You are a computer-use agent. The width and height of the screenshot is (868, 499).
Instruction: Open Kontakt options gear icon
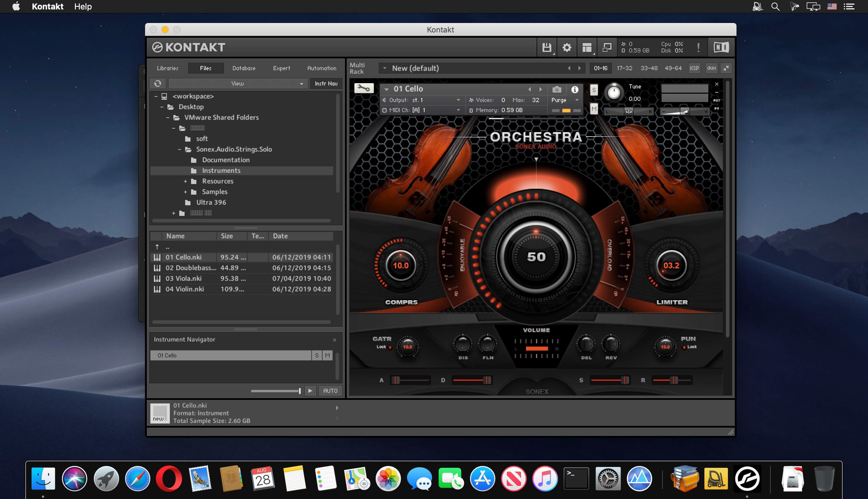point(567,47)
